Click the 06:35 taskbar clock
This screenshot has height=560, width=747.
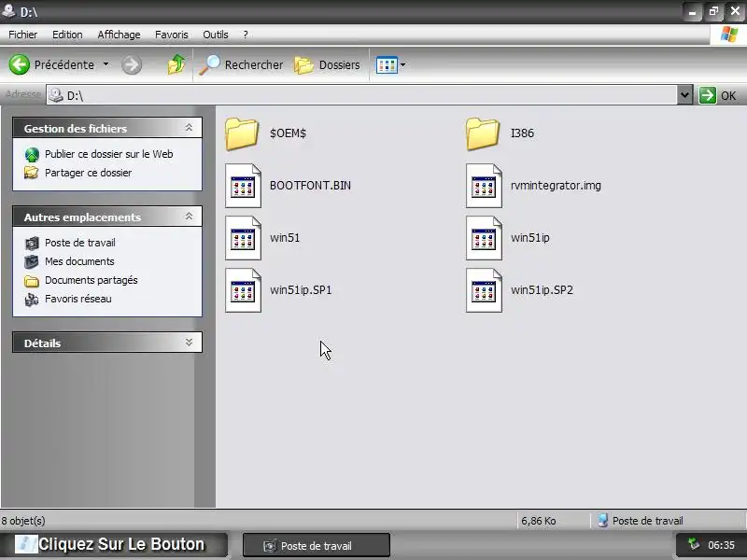pos(721,545)
